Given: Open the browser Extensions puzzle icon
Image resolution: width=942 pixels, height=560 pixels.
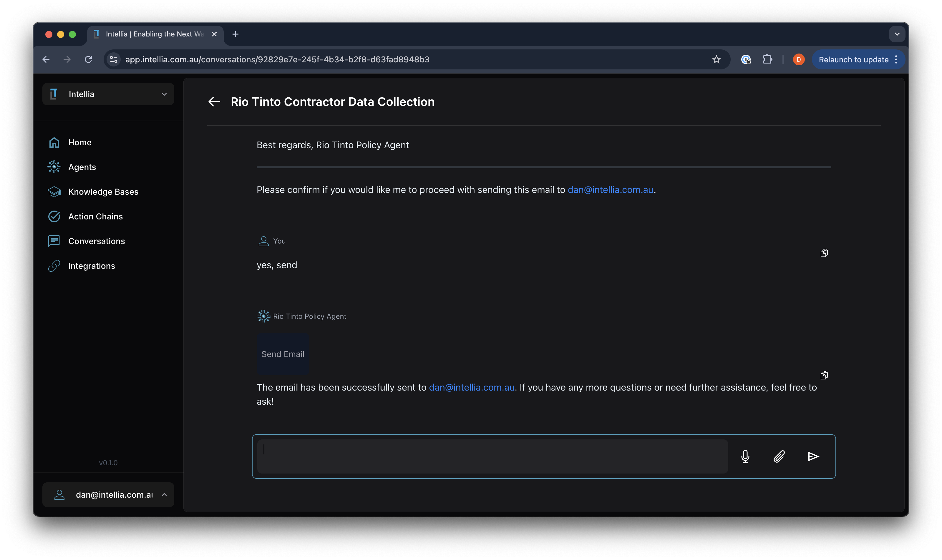Looking at the screenshot, I should pos(767,59).
